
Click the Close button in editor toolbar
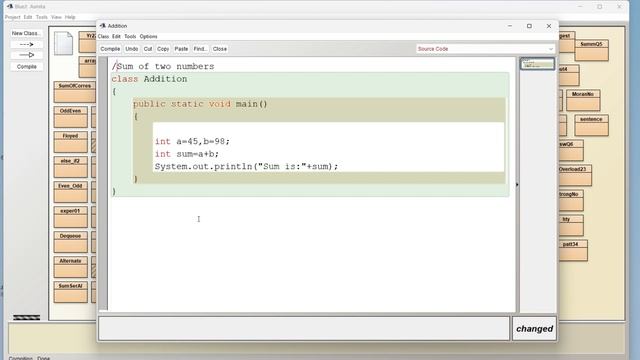pos(220,49)
